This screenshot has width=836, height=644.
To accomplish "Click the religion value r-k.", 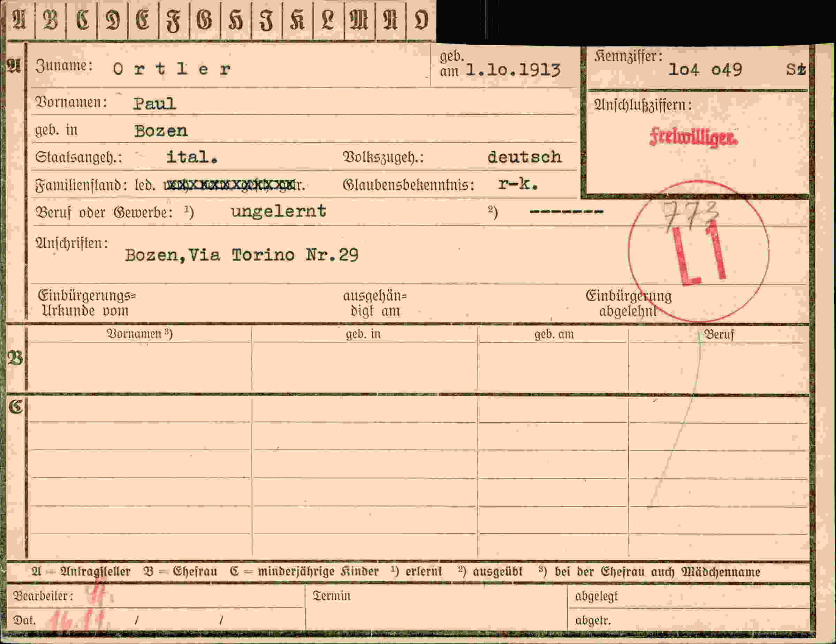I will coord(518,184).
